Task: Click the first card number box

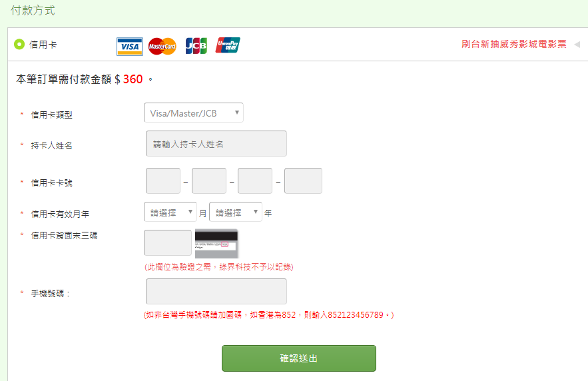Action: [x=163, y=181]
